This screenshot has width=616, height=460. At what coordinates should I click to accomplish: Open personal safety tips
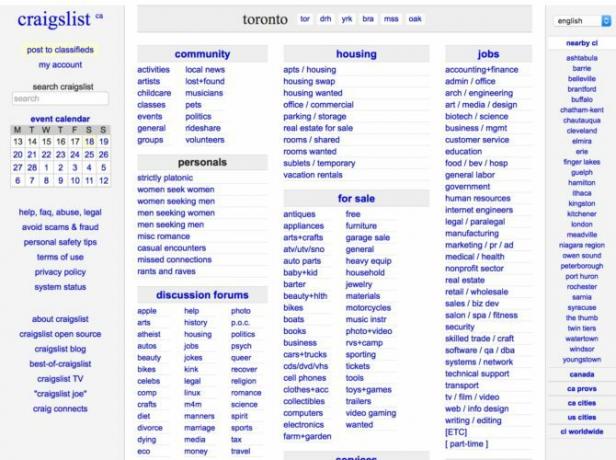(60, 242)
